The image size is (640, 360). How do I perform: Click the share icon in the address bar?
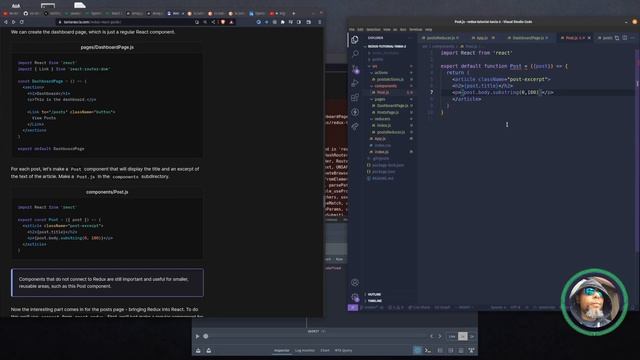coord(213,22)
